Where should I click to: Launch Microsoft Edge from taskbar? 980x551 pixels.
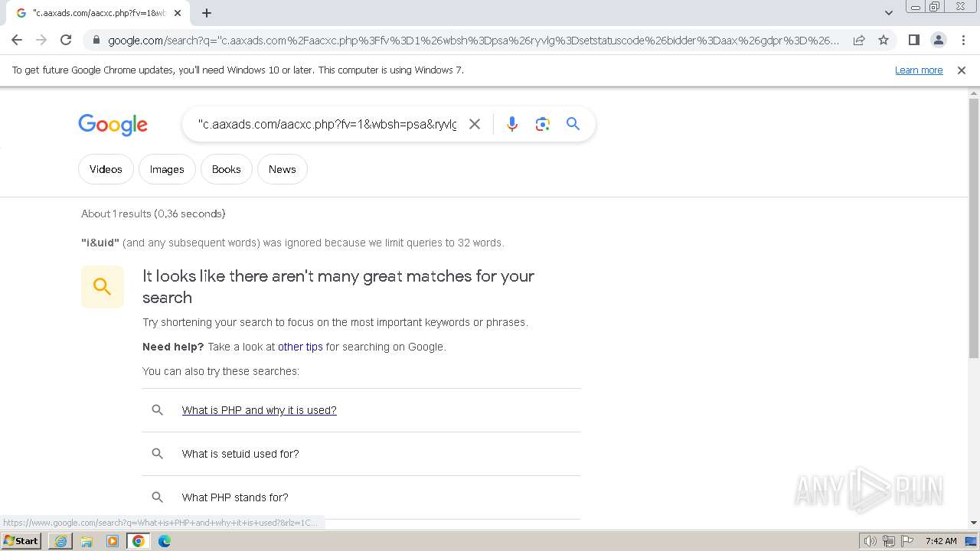165,541
